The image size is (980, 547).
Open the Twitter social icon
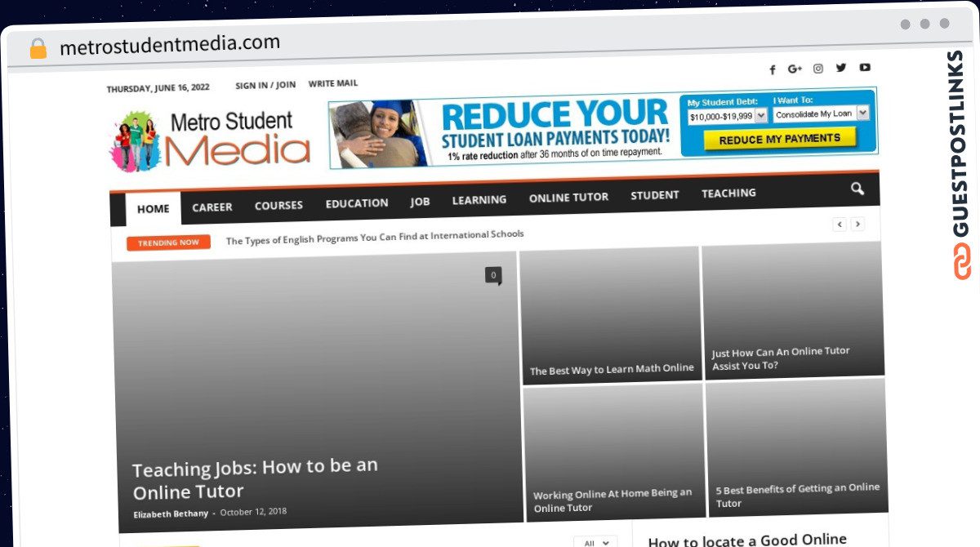point(841,68)
